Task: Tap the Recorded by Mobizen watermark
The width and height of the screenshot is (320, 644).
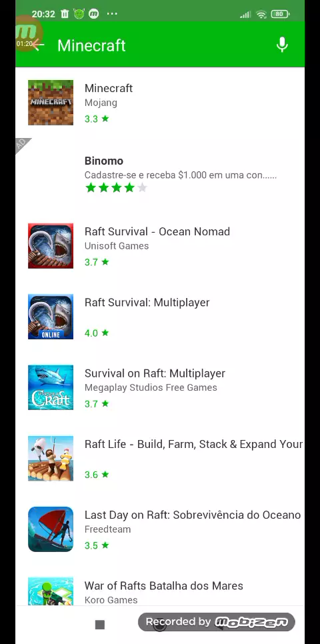Action: [217, 622]
